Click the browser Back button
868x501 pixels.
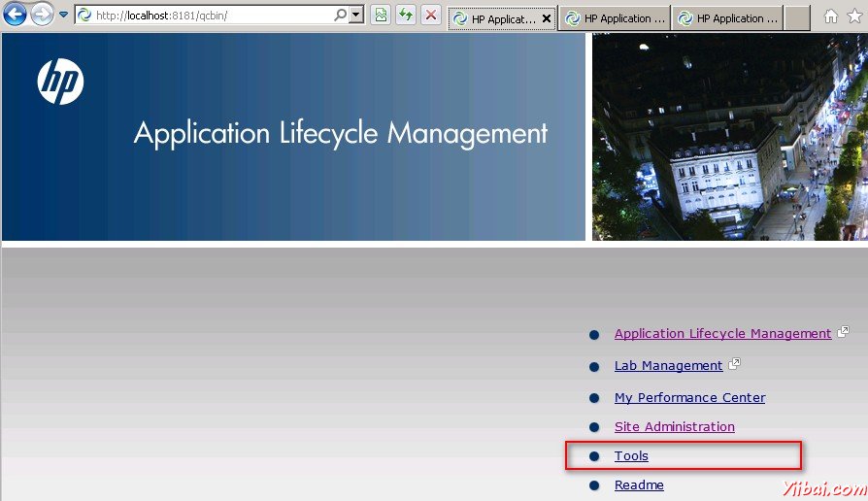point(16,15)
